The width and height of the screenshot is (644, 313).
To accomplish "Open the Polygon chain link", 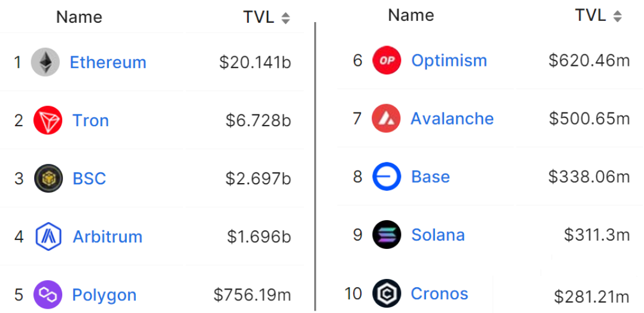I will 104,294.
